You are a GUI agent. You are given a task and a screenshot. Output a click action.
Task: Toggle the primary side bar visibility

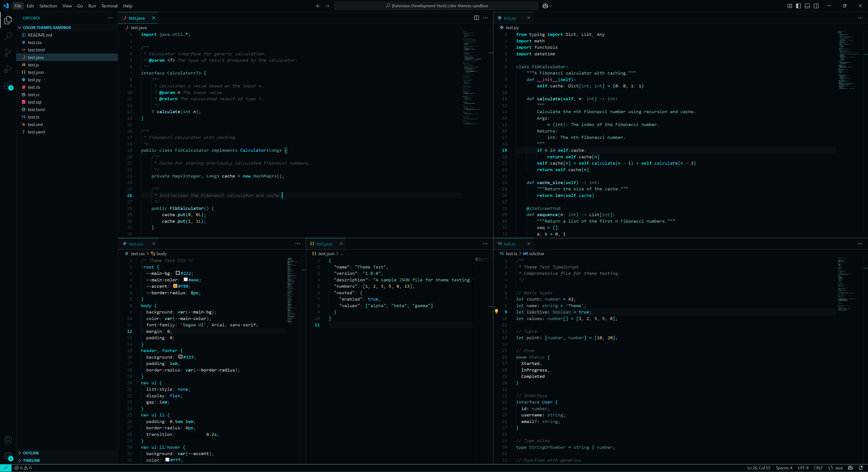pos(798,6)
